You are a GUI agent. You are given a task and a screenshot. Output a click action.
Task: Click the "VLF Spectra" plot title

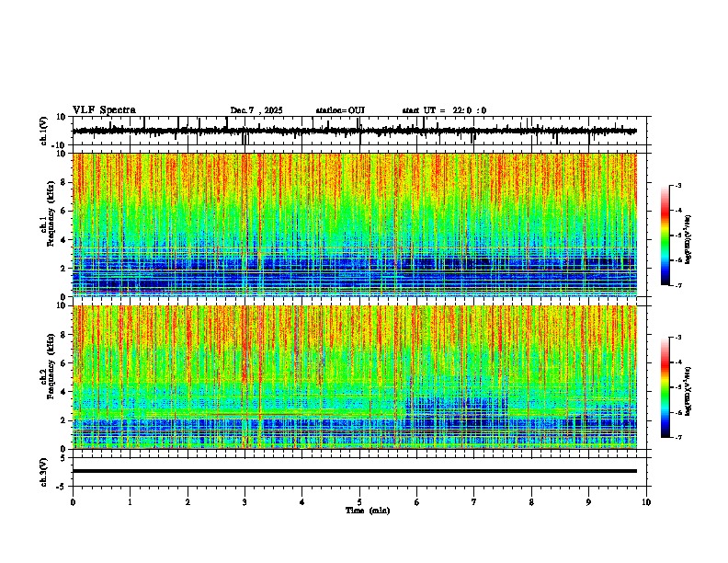pos(104,110)
